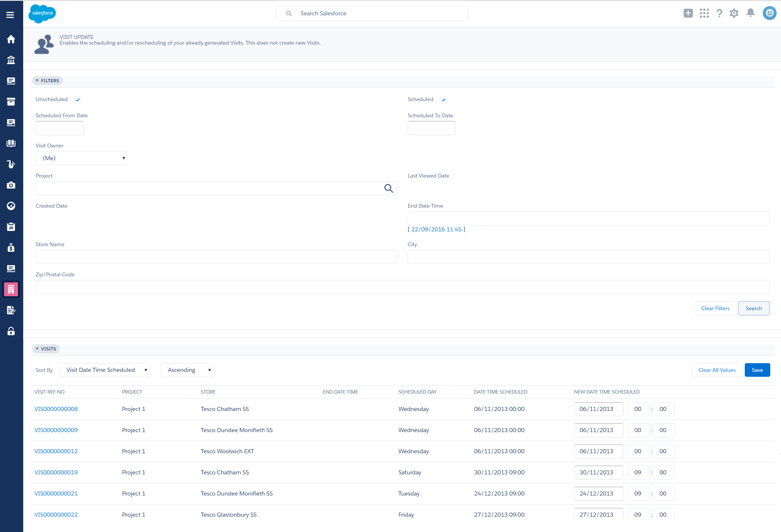Open visit VIS0000000019 link
Image resolution: width=781 pixels, height=532 pixels.
pos(56,472)
